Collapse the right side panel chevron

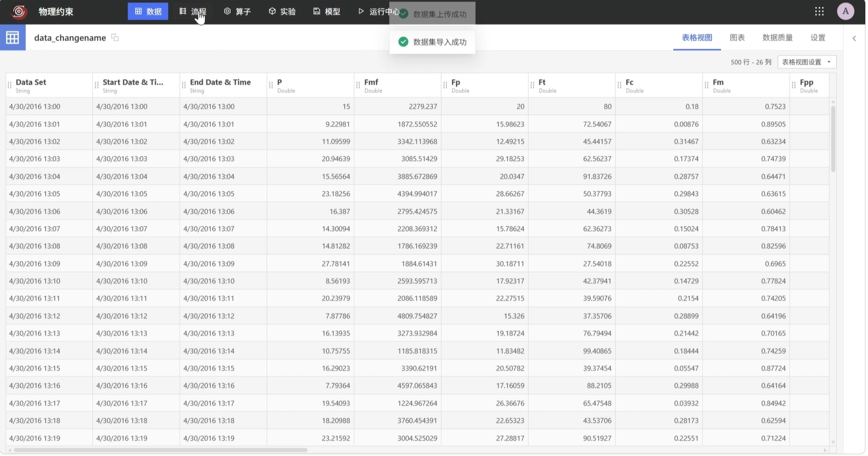[x=854, y=38]
